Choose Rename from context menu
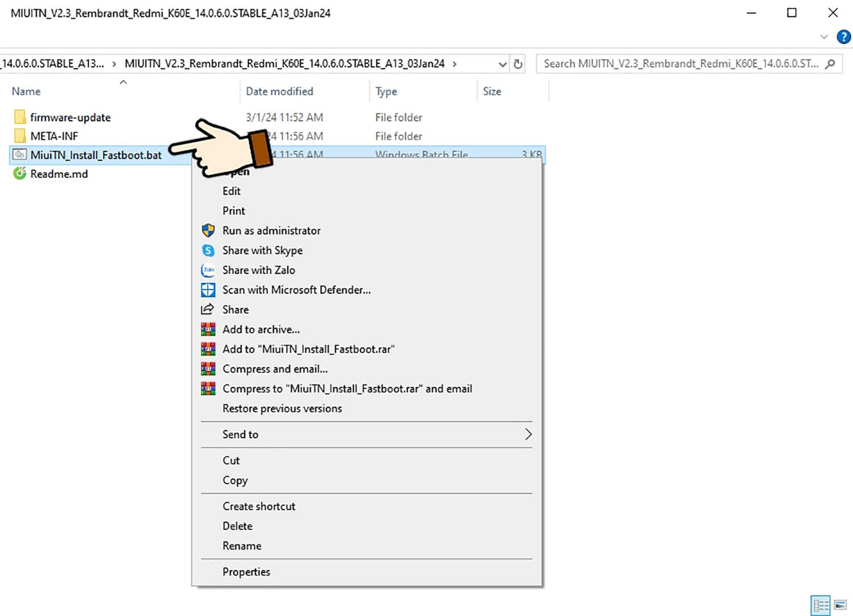The width and height of the screenshot is (853, 616). click(242, 546)
